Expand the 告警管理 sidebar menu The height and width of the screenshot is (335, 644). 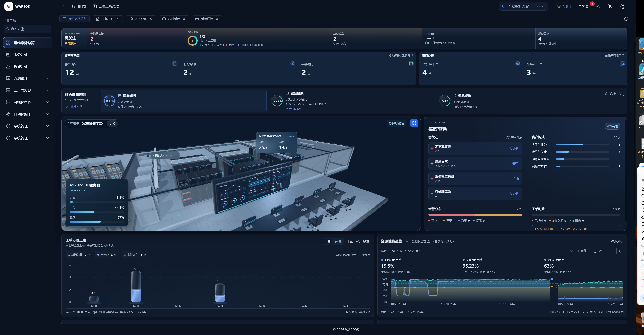(x=27, y=66)
